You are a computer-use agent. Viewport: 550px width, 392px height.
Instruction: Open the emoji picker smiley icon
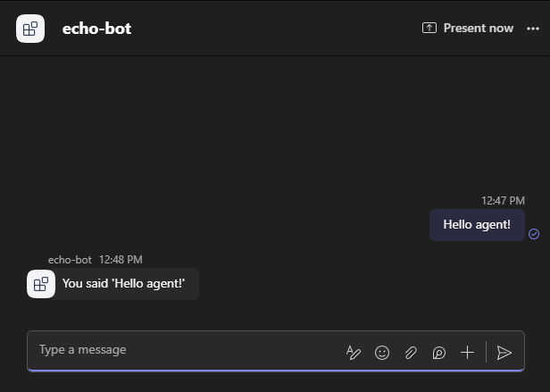[382, 353]
